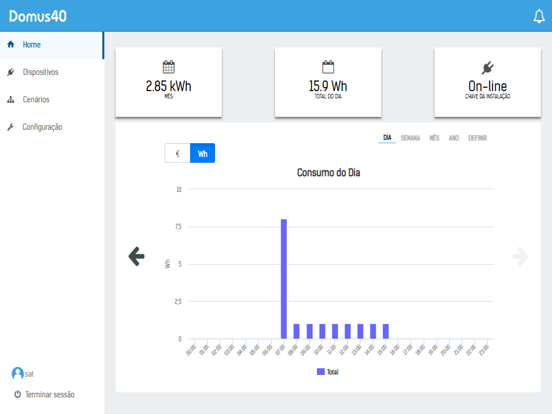The width and height of the screenshot is (552, 414).
Task: Open the DEFINIR custom period option
Action: tap(478, 138)
